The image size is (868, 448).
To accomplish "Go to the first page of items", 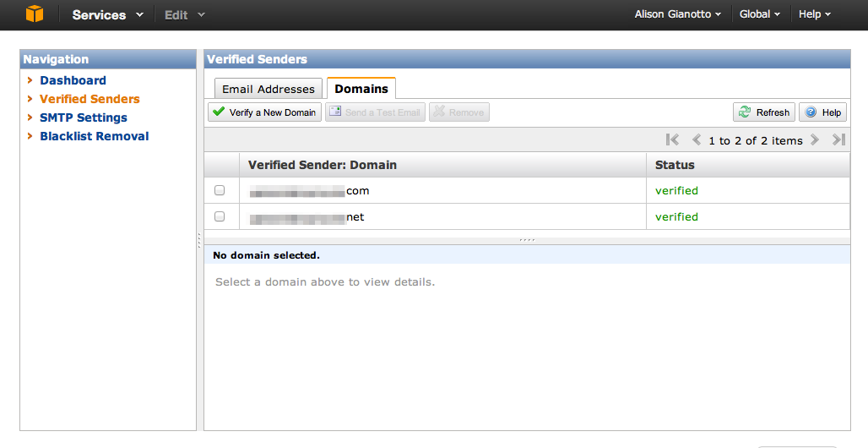I will tap(672, 139).
